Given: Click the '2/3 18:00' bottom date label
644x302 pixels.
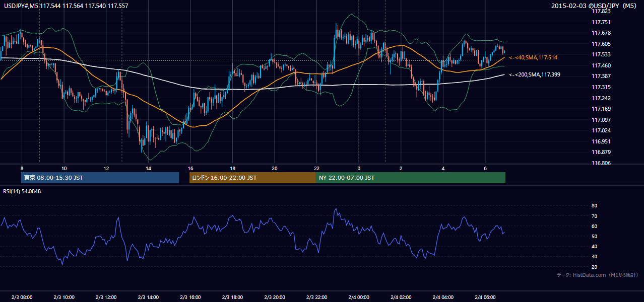Looking at the screenshot, I should 232,297.
